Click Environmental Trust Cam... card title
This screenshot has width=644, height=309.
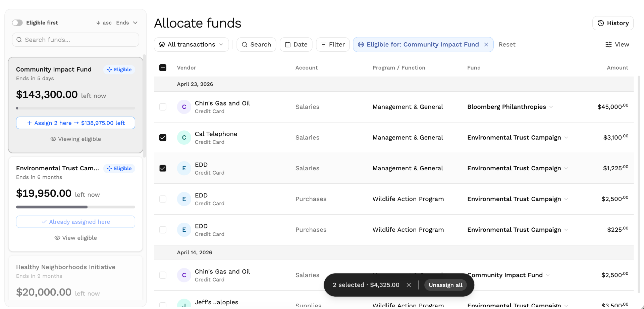[x=58, y=168]
